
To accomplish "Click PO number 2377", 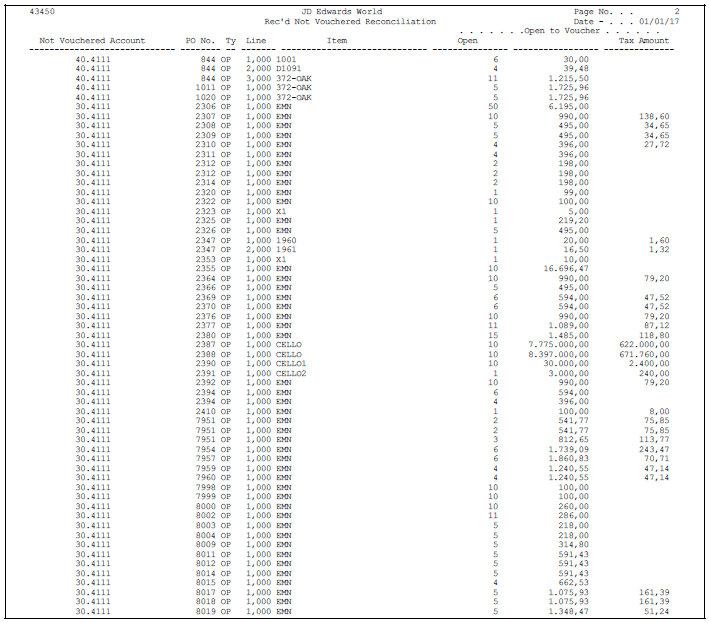I will click(205, 325).
